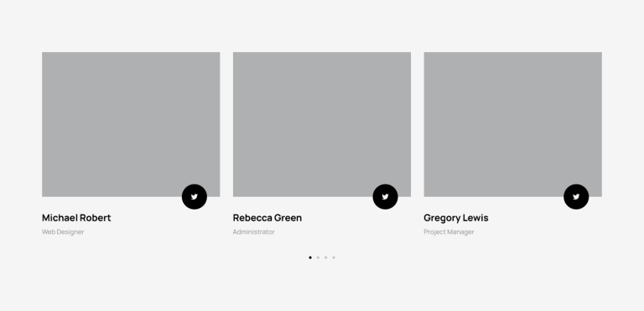Open Gregory Lewis's Twitter icon
The width and height of the screenshot is (644, 311).
[576, 197]
